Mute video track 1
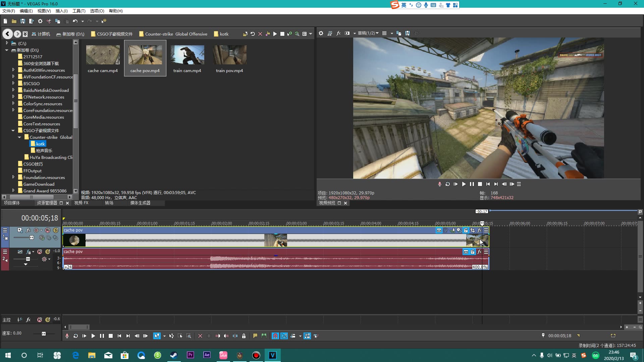644x362 pixels. point(48,230)
